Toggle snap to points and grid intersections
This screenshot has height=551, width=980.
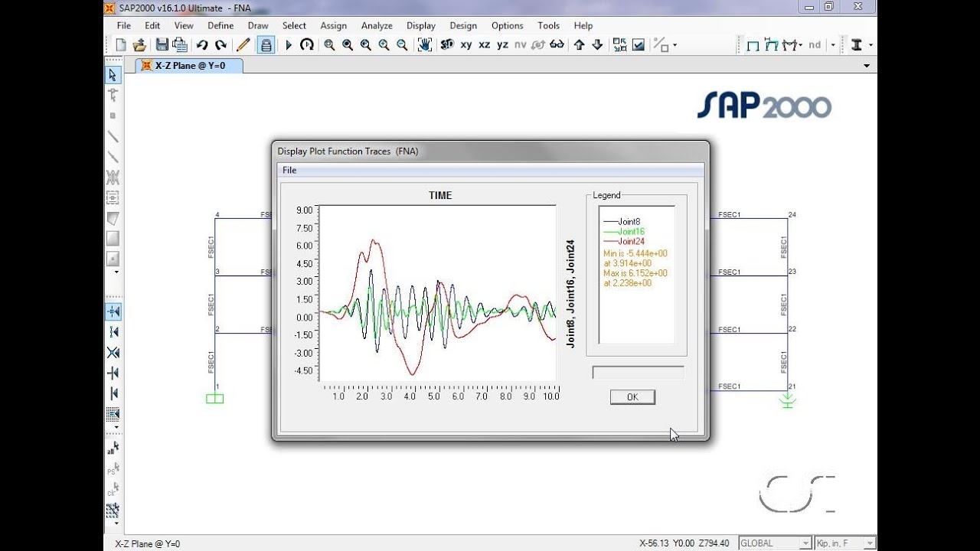pyautogui.click(x=113, y=311)
